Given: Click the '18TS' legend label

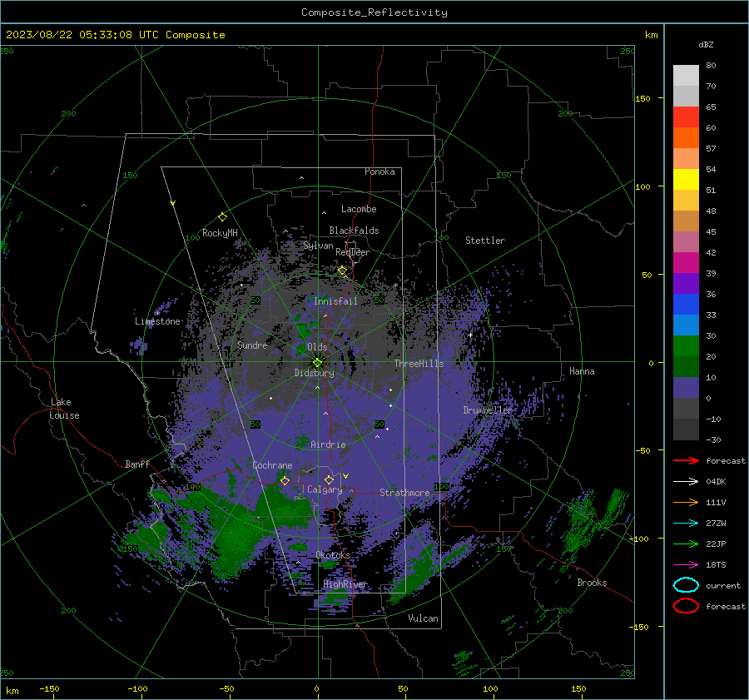Looking at the screenshot, I should pyautogui.click(x=716, y=565).
